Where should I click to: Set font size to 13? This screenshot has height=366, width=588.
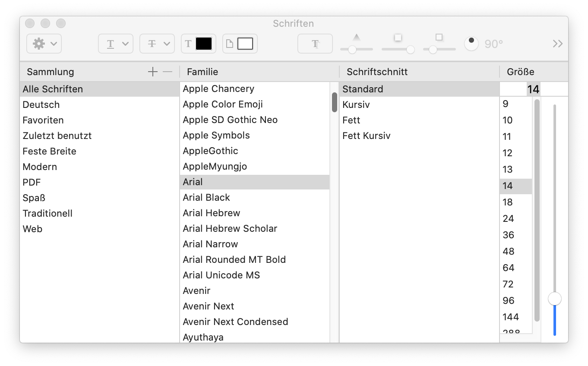(516, 169)
